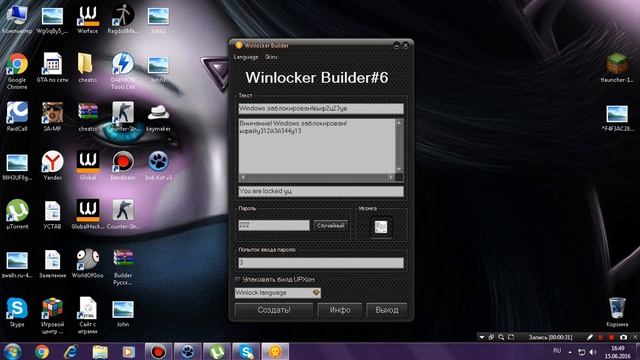Select the Skype desktop icon
Image resolution: width=640 pixels, height=360 pixels.
17,312
